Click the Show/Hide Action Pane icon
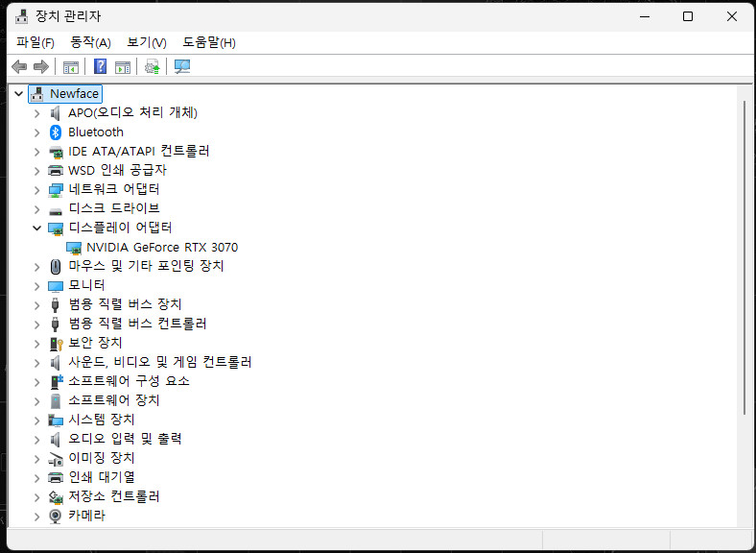This screenshot has height=553, width=756. click(123, 66)
